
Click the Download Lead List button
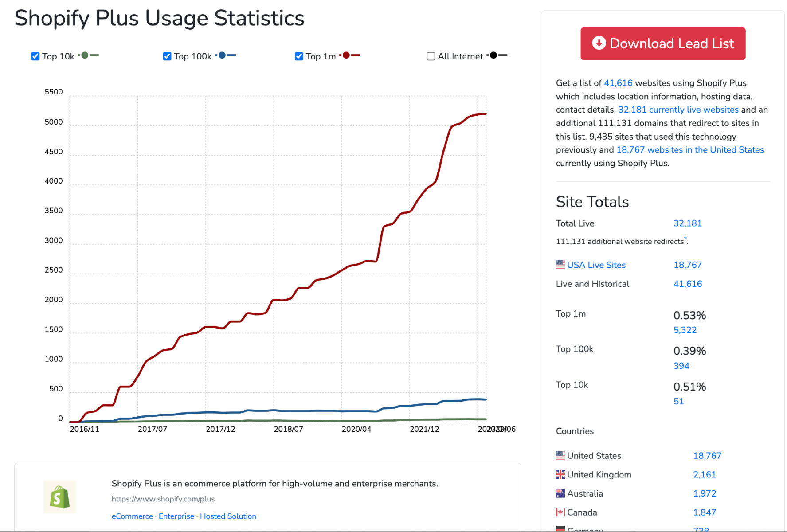point(663,44)
